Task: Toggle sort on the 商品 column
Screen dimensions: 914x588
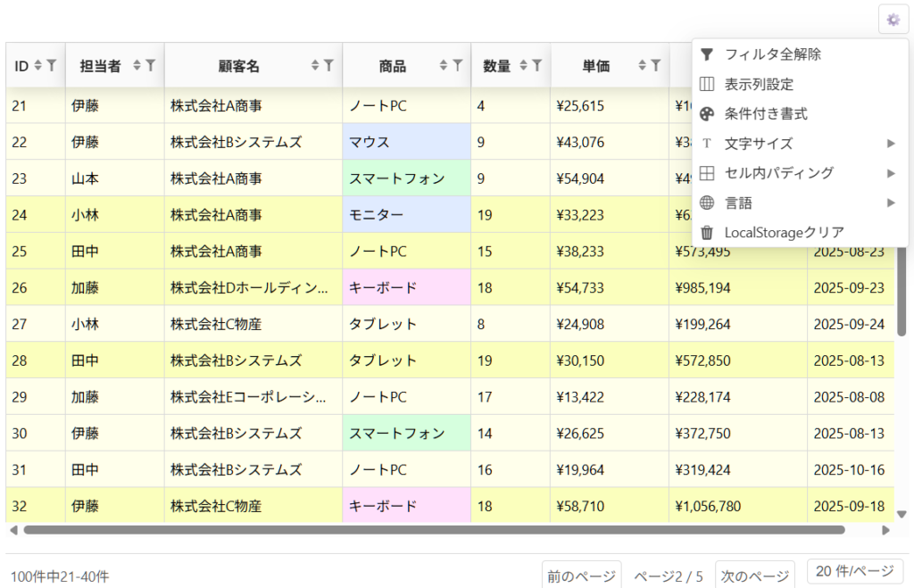Action: coord(444,65)
